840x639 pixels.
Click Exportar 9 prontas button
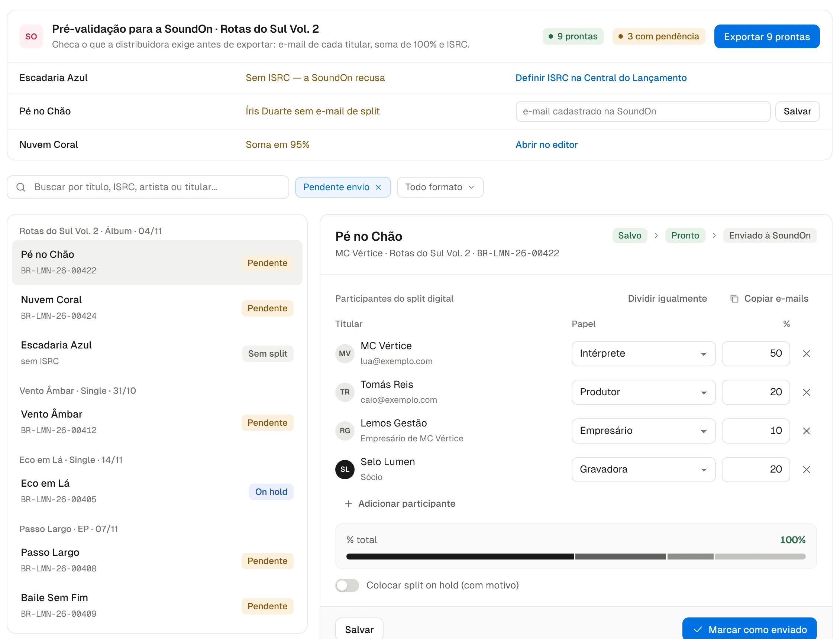point(766,36)
